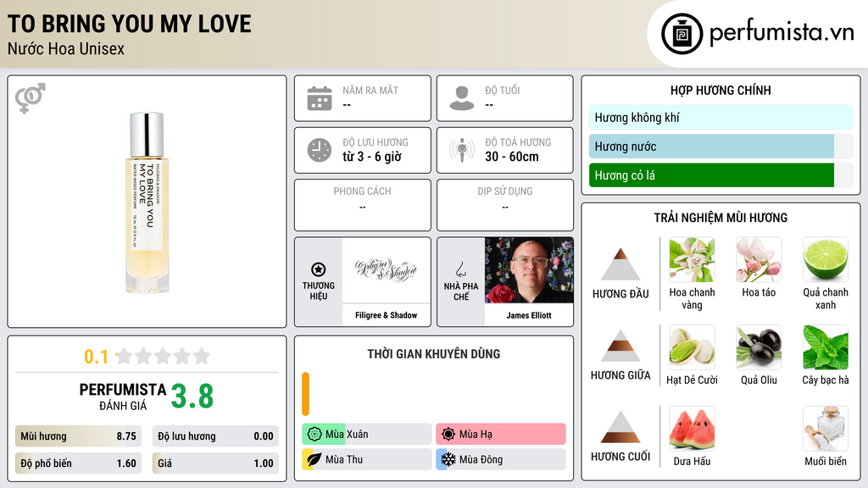Viewport: 868px width, 488px height.
Task: Click the calendar icon for Năm ra mắt
Action: click(320, 98)
